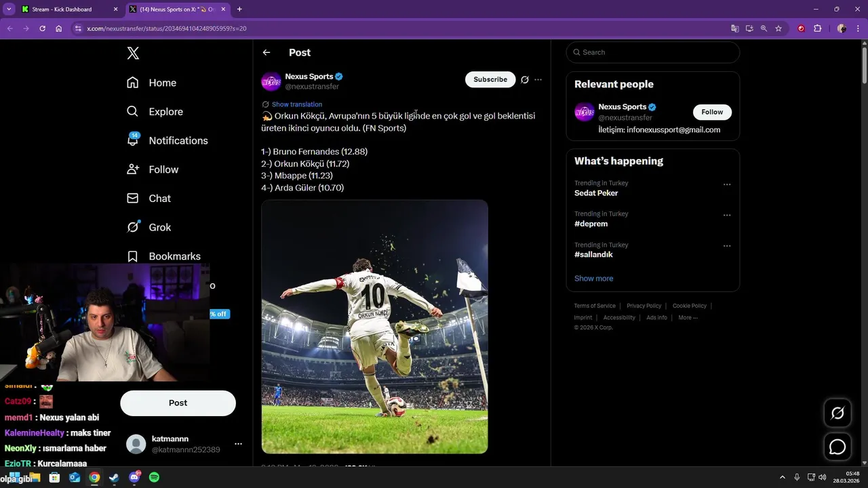This screenshot has height=488, width=868.
Task: Close the Nexus Sports on X tab
Action: (x=223, y=9)
